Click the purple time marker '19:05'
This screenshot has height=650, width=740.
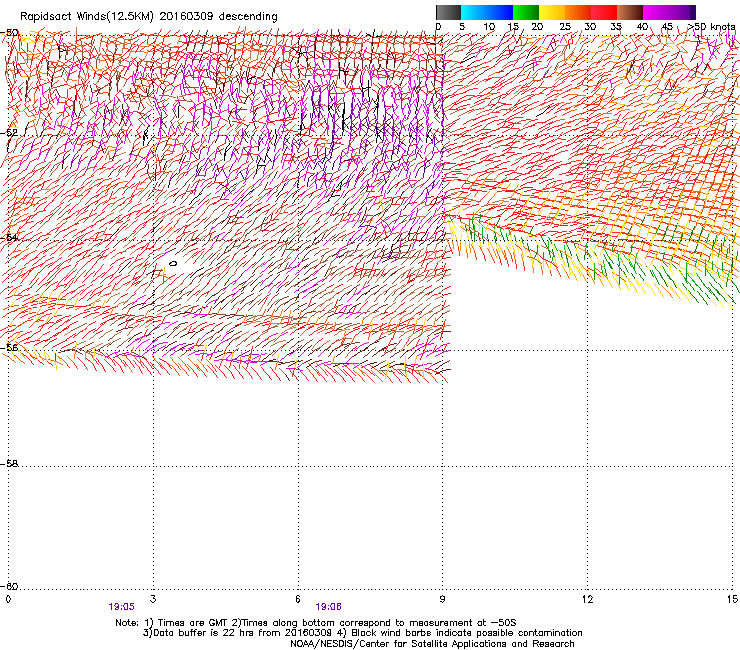point(121,607)
